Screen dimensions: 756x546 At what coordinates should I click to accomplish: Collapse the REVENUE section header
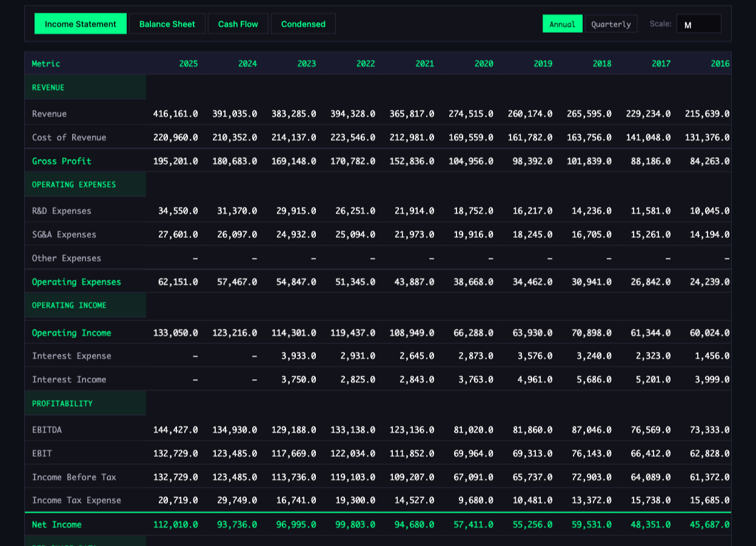click(x=48, y=87)
